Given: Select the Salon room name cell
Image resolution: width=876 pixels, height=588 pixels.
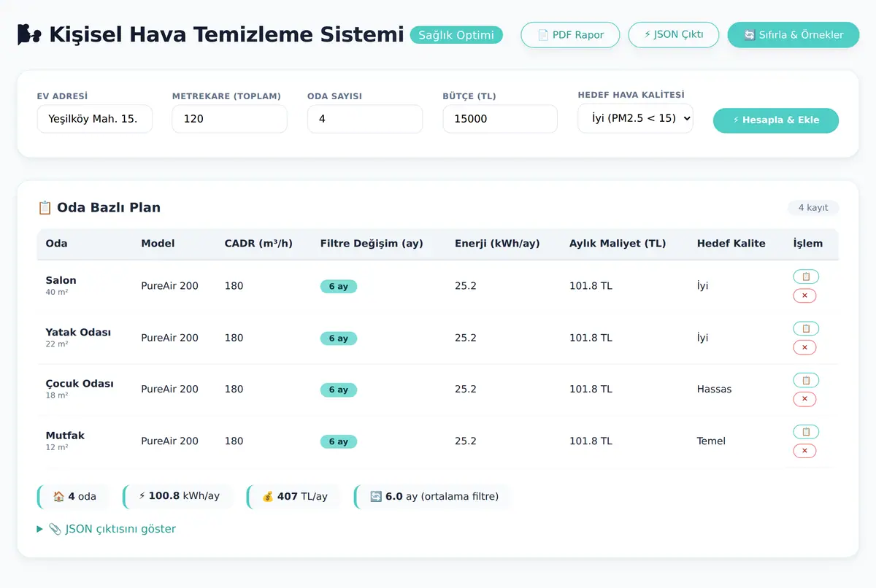Looking at the screenshot, I should coord(61,280).
